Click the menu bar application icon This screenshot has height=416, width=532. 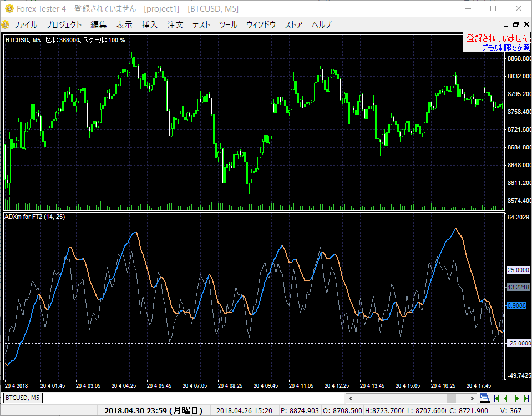pyautogui.click(x=5, y=24)
